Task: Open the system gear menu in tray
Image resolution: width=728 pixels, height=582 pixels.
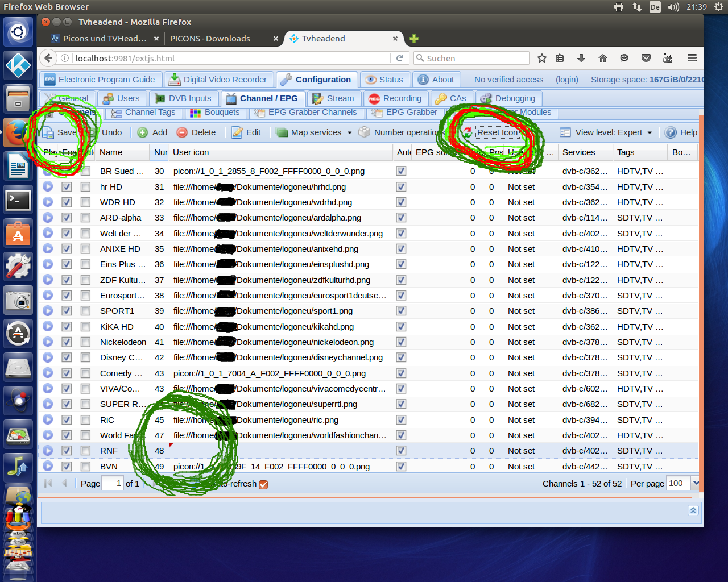Action: pos(719,7)
